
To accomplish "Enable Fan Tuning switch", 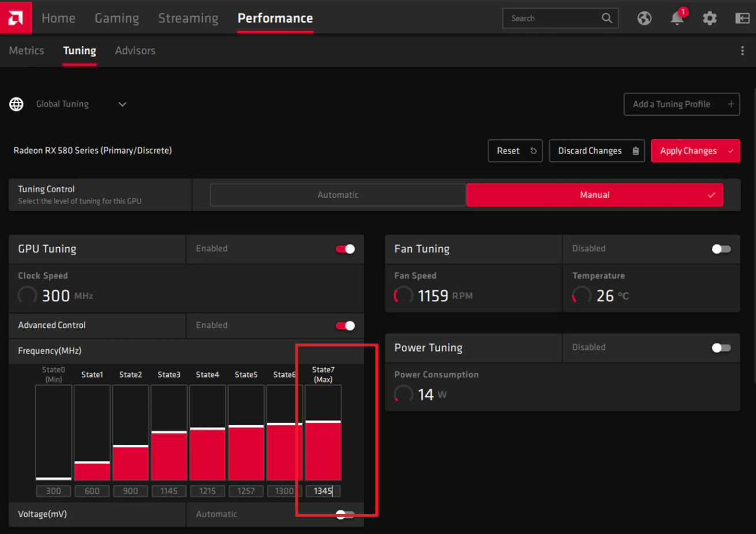I will click(721, 249).
